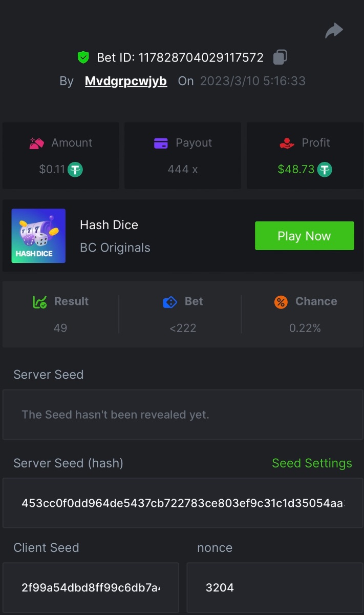The width and height of the screenshot is (364, 615).
Task: Tap the orange Chance percent icon
Action: coord(281,302)
